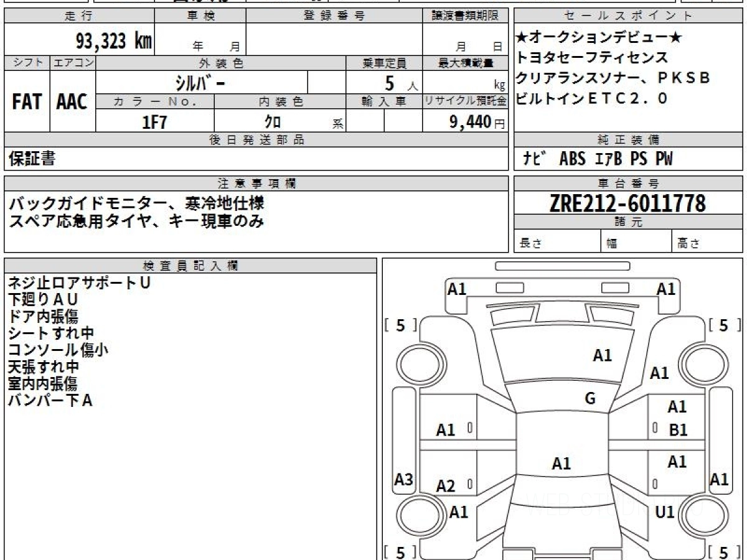Select the chassis number ZRE212-6011778

tap(627, 203)
